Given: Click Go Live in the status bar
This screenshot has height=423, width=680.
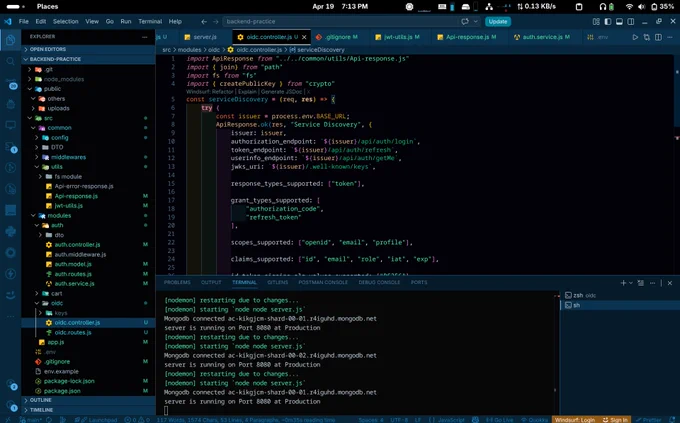Looking at the screenshot, I should [500, 420].
